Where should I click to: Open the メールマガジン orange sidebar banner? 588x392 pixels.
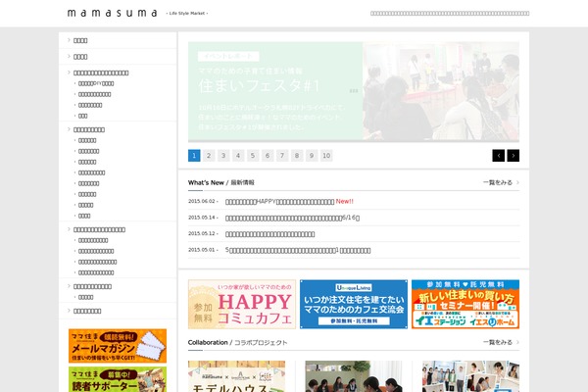[x=118, y=346]
